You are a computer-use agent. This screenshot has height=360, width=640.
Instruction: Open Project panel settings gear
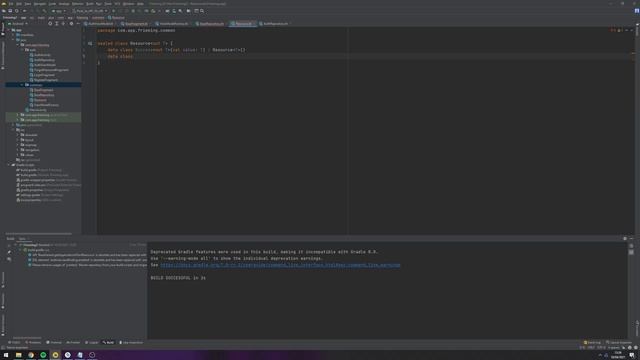tap(71, 24)
